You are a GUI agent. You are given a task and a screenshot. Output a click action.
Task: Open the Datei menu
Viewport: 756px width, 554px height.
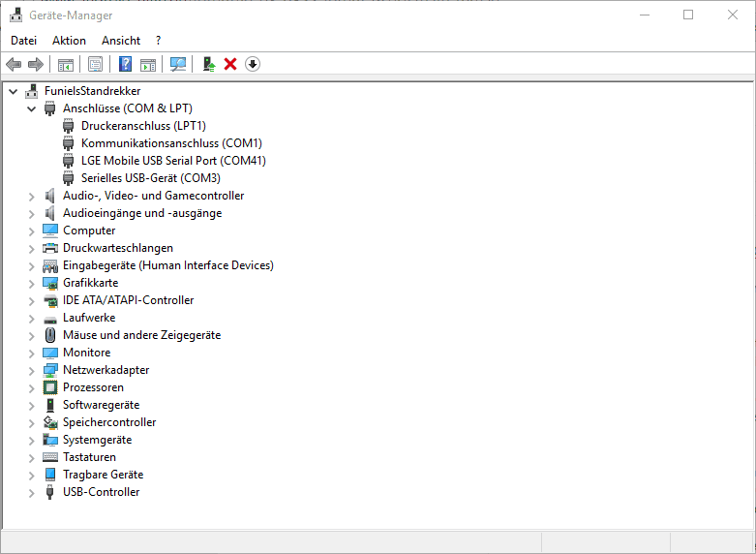coord(23,41)
